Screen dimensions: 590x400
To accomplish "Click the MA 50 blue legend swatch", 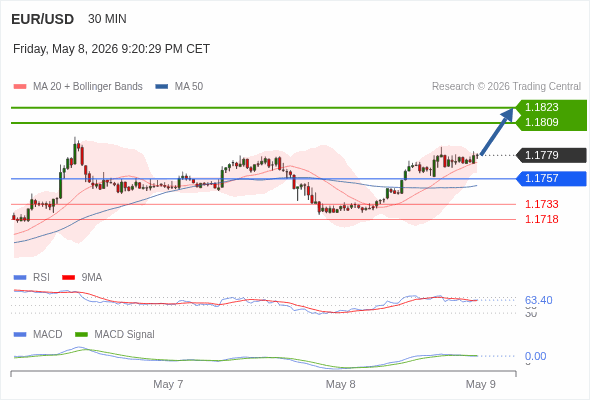I will 162,87.
